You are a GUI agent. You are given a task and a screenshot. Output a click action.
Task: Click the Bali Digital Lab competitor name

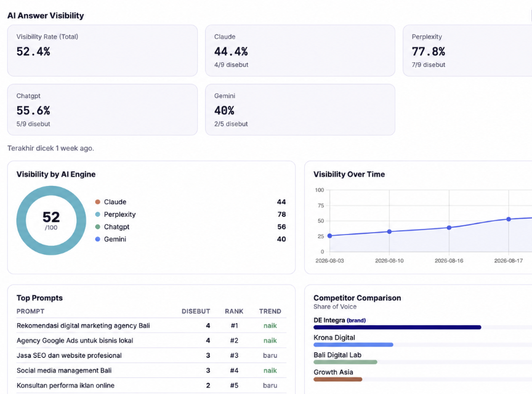click(337, 355)
